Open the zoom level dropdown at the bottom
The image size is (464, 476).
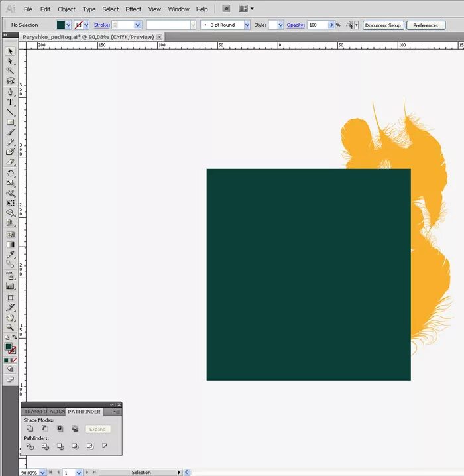[42, 473]
